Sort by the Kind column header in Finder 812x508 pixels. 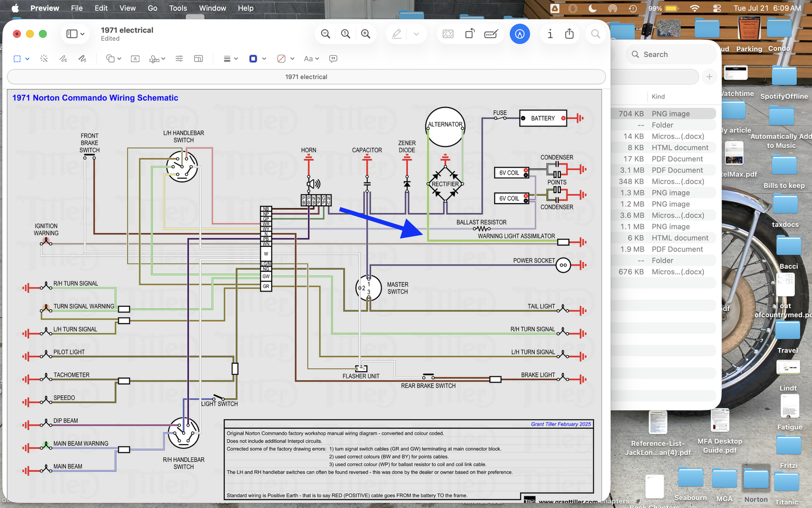(658, 97)
